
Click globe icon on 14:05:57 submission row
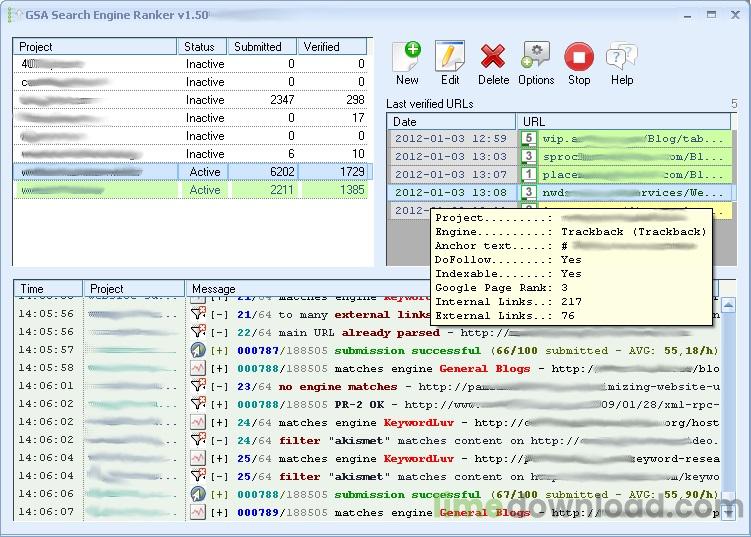[x=198, y=350]
